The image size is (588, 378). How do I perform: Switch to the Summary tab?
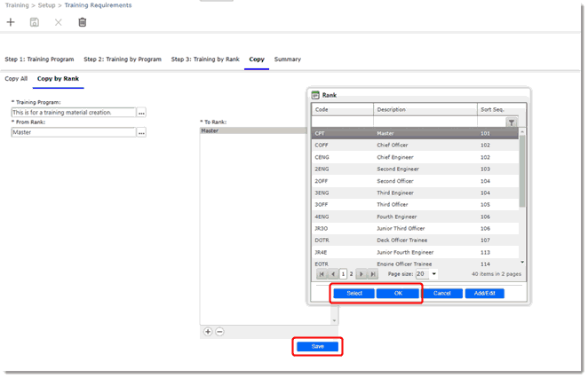click(x=287, y=59)
